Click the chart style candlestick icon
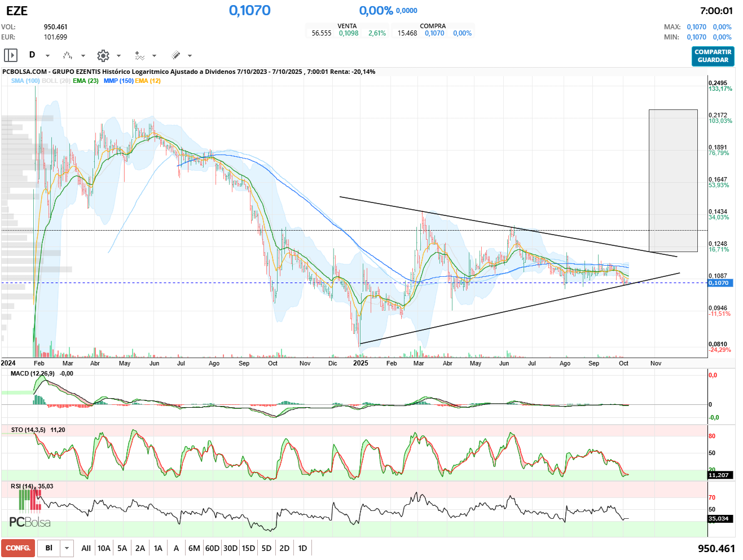Screen dimensions: 743x560 68,55
